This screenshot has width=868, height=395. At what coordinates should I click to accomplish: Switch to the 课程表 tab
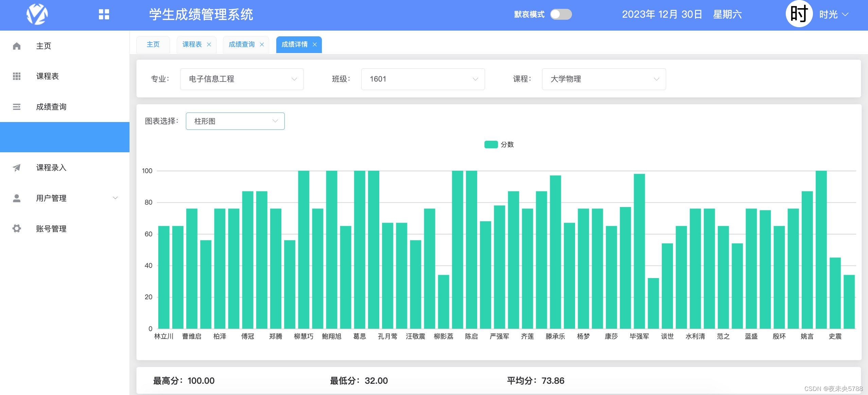click(x=192, y=44)
